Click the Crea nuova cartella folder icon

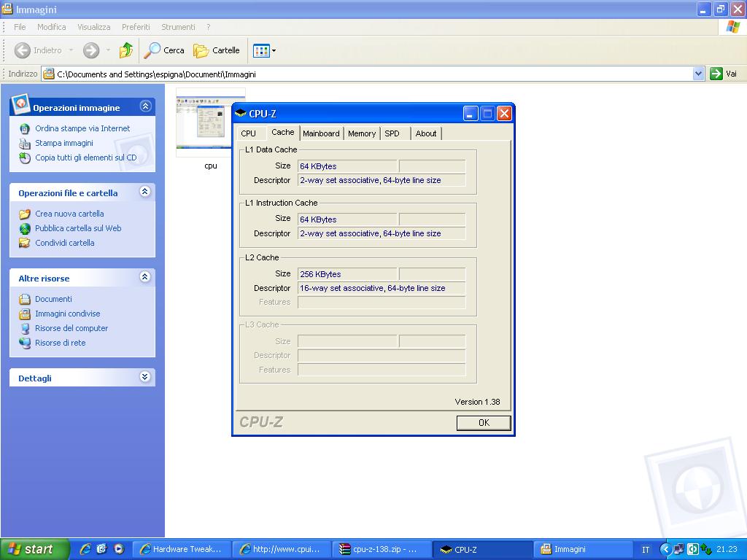25,214
